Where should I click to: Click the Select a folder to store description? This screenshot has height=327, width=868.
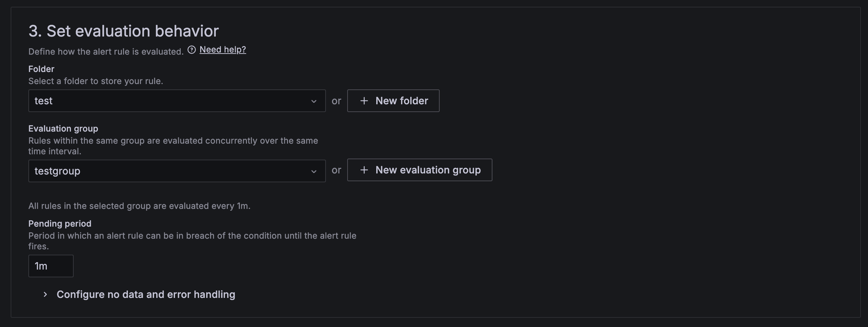click(x=96, y=81)
